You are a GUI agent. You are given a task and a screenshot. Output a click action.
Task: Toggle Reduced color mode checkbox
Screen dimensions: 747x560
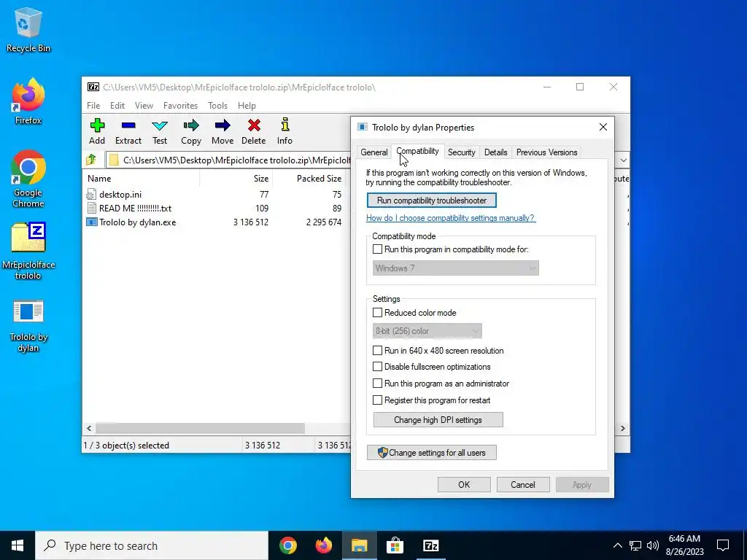click(x=377, y=312)
